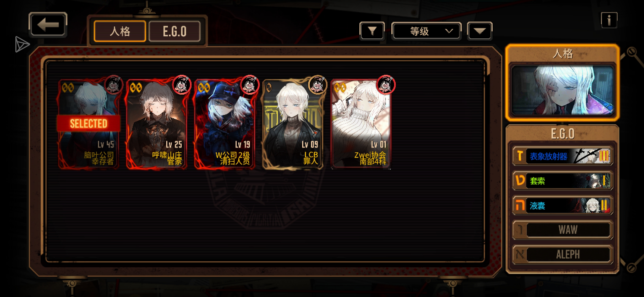Open the empty ALEPH E.G.O slot
Viewport: 644px width, 297px height.
pos(563,254)
